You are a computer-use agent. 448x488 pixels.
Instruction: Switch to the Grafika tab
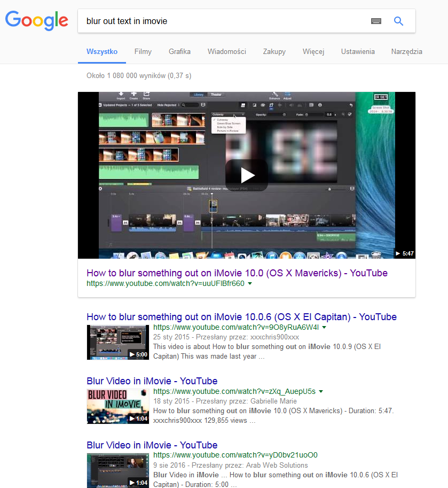pyautogui.click(x=180, y=52)
